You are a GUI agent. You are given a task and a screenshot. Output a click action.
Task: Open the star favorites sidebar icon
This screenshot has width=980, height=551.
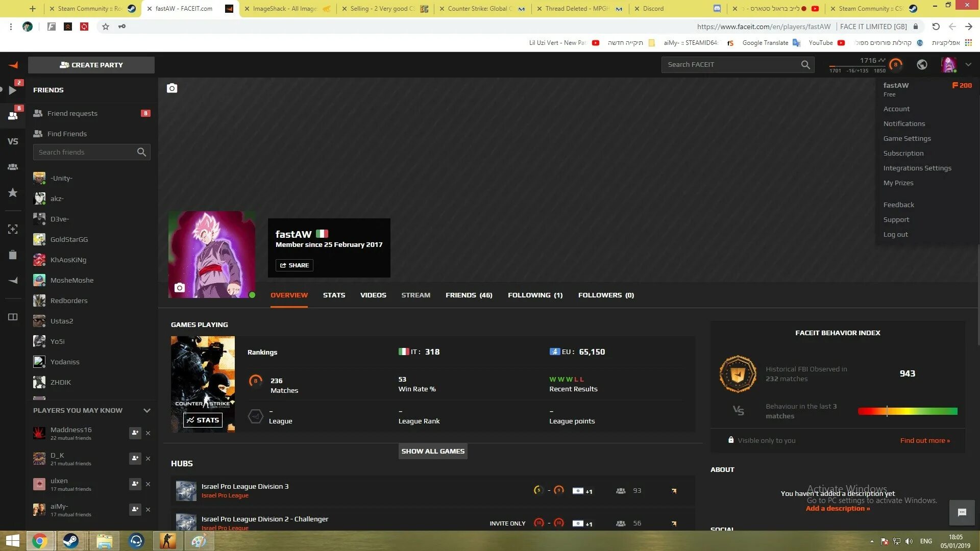tap(13, 192)
